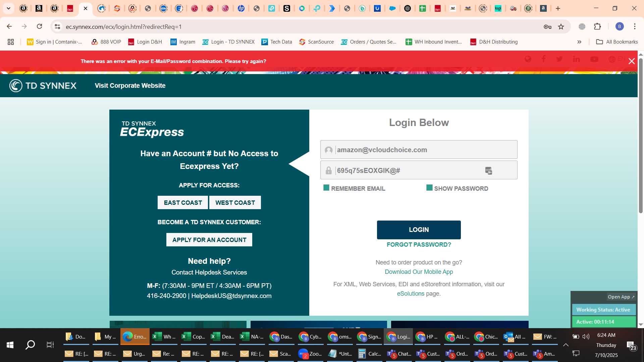The image size is (644, 362).
Task: Open the Zoo... Zoom taskbar item
Action: [x=310, y=354]
